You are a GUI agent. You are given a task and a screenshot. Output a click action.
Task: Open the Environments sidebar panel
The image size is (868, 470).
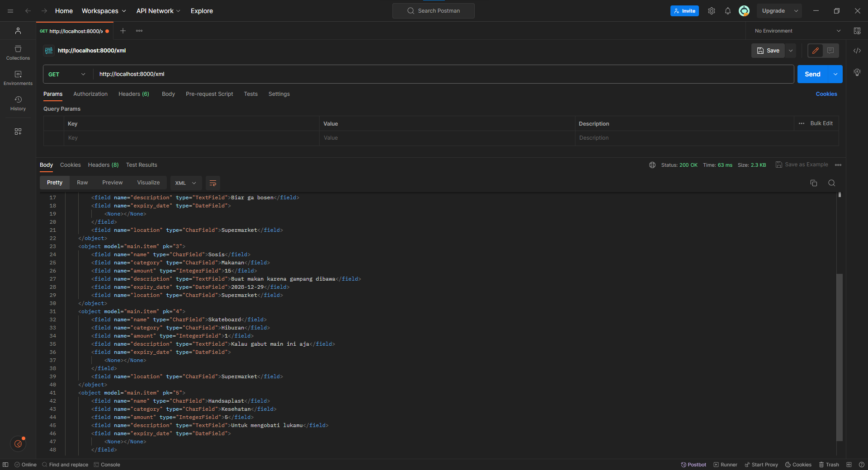[x=18, y=78]
